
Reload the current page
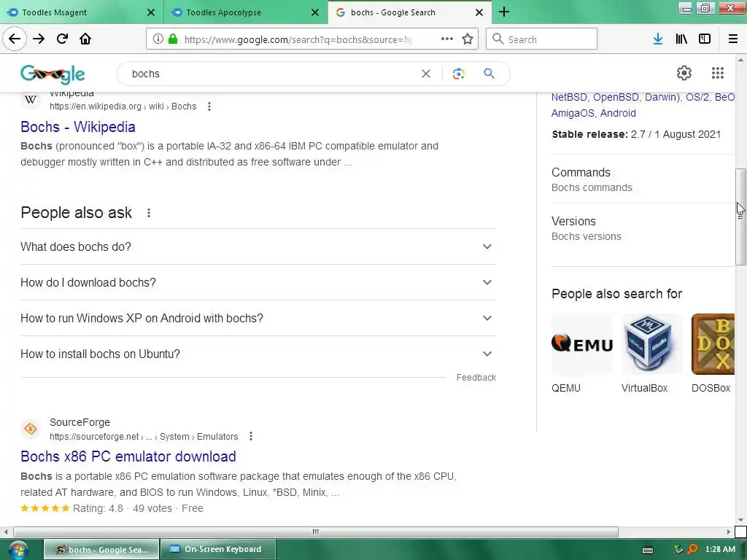click(x=62, y=39)
